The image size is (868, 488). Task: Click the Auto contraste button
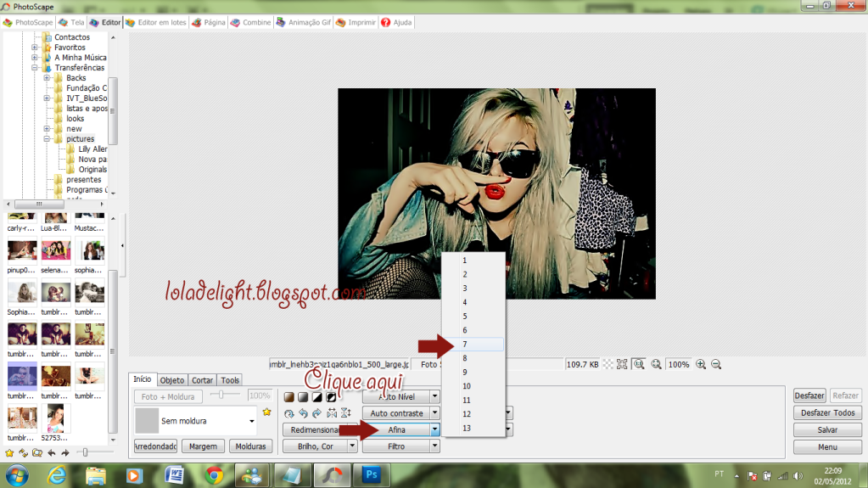coord(396,413)
